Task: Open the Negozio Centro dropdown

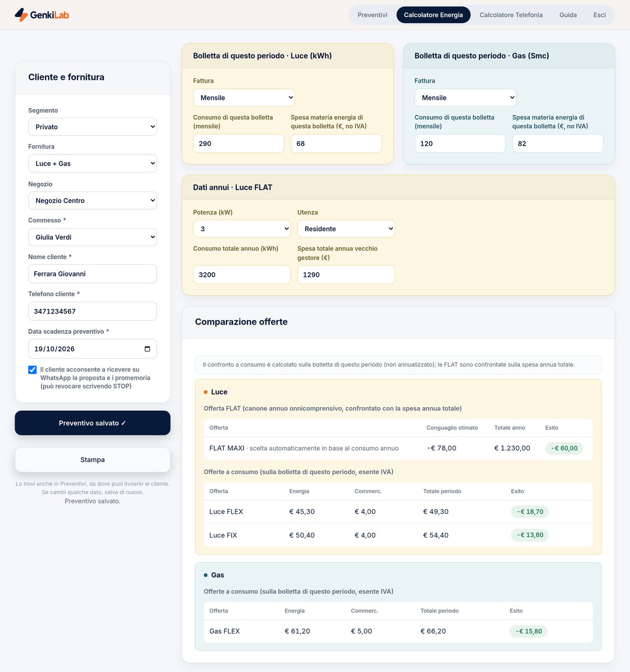Action: 92,200
